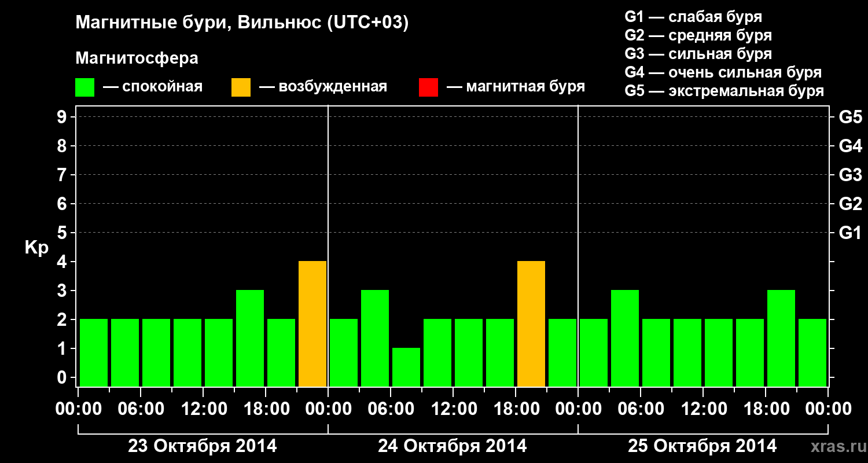This screenshot has width=868, height=463.
Task: Click the first bar of 23 October at 00:00
Action: pos(94,353)
